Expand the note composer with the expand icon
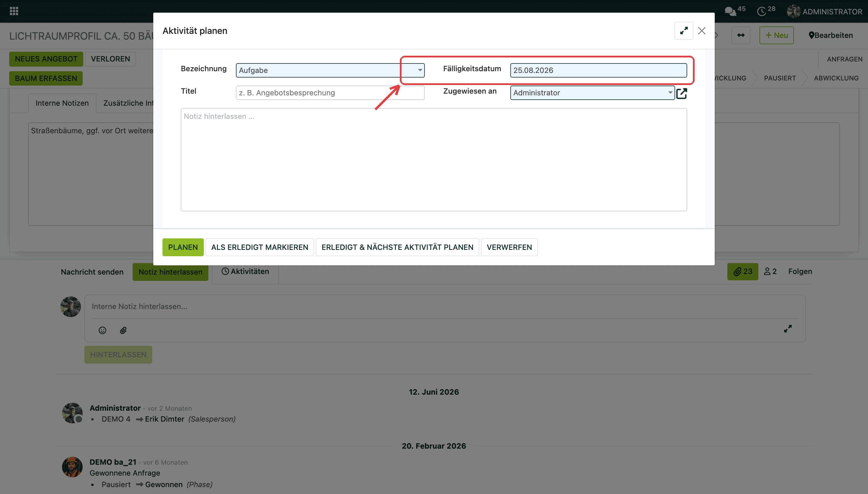This screenshot has height=494, width=868. tap(788, 329)
